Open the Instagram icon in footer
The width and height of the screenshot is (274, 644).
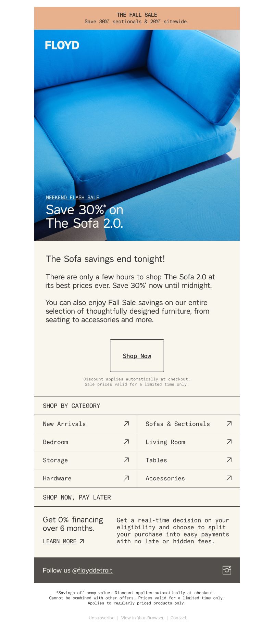[x=227, y=570]
